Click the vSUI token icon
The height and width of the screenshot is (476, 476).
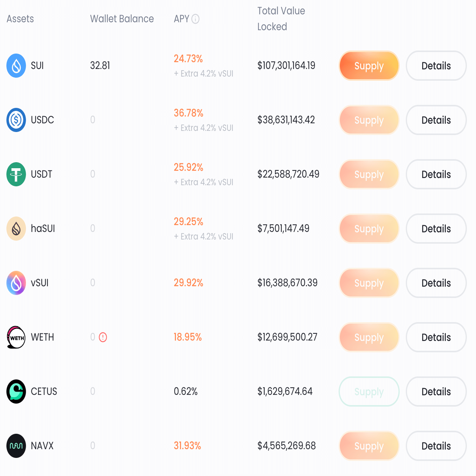16,283
